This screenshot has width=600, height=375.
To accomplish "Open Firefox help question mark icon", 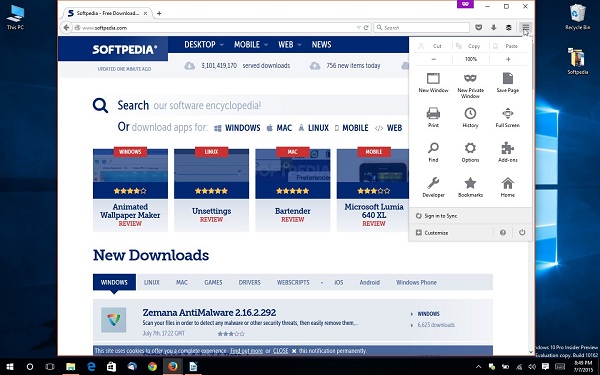I will (503, 233).
